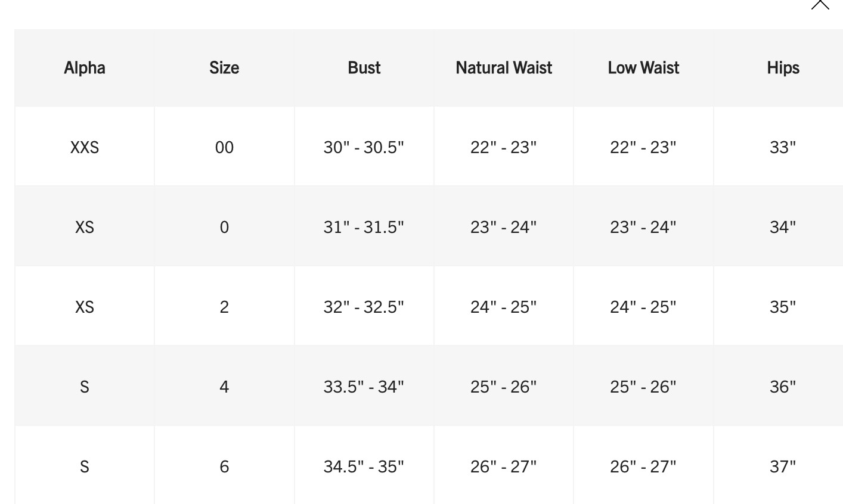843x504 pixels.
Task: Select hips 35" cell
Action: coord(783,306)
